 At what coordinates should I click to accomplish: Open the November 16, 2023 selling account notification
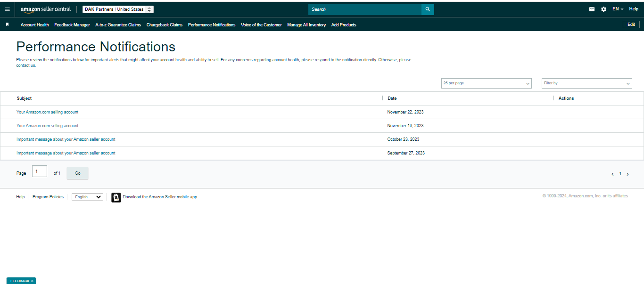coord(48,126)
